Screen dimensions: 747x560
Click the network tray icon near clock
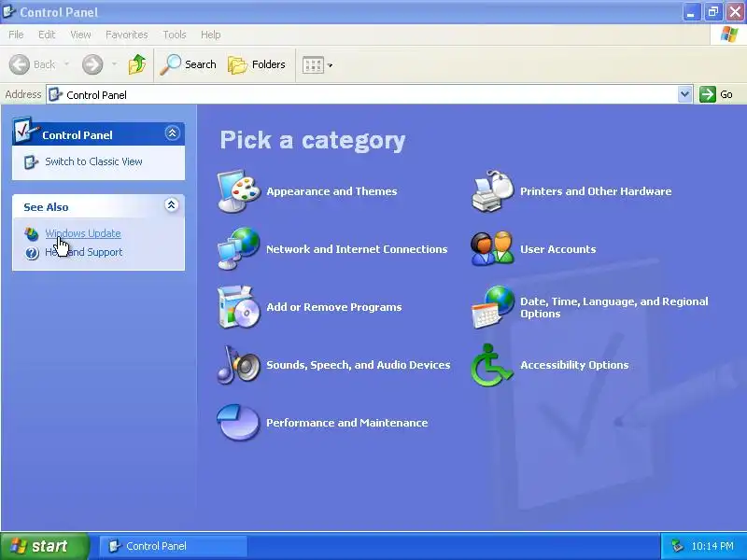click(x=676, y=546)
